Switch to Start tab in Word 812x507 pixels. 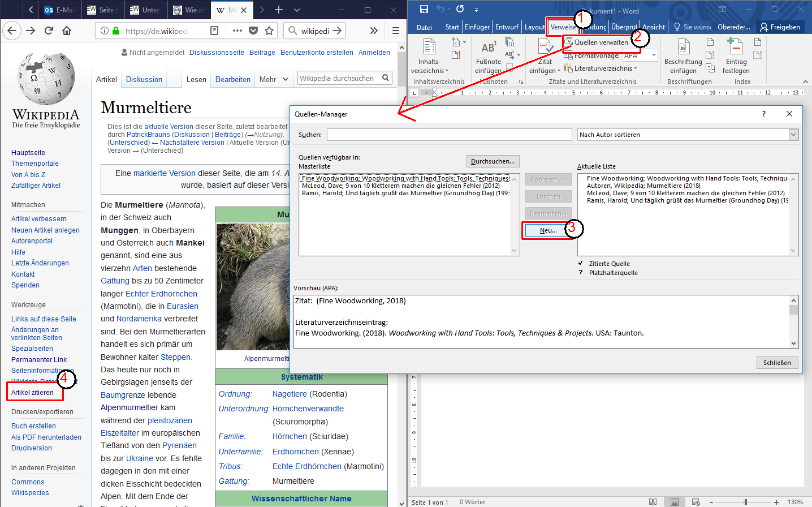coord(452,27)
